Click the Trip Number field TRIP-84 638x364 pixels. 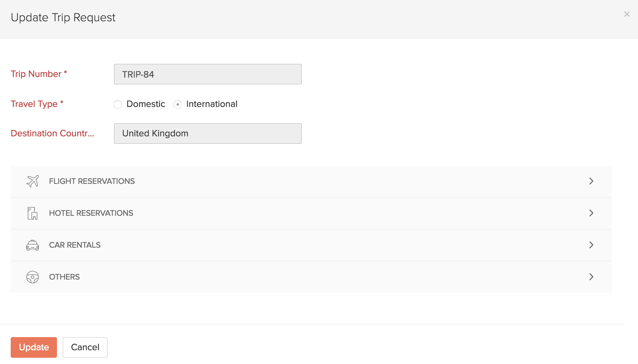pos(208,74)
